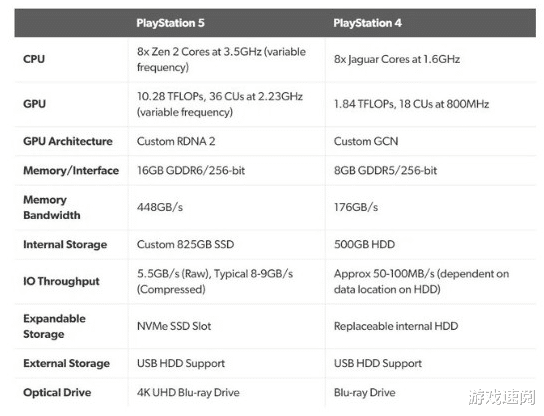Viewport: 544px width, 416px height.
Task: Click the External Storage row label
Action: (x=67, y=363)
